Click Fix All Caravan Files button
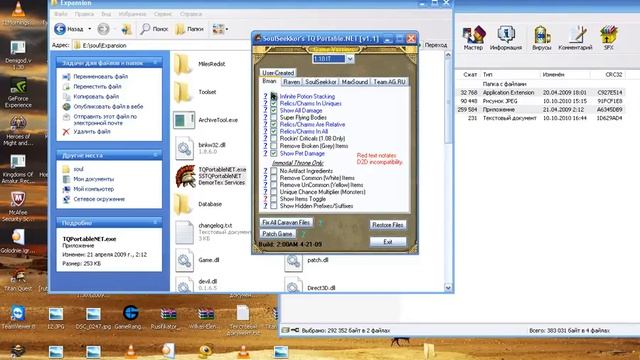The height and width of the screenshot is (360, 640). pos(286,222)
